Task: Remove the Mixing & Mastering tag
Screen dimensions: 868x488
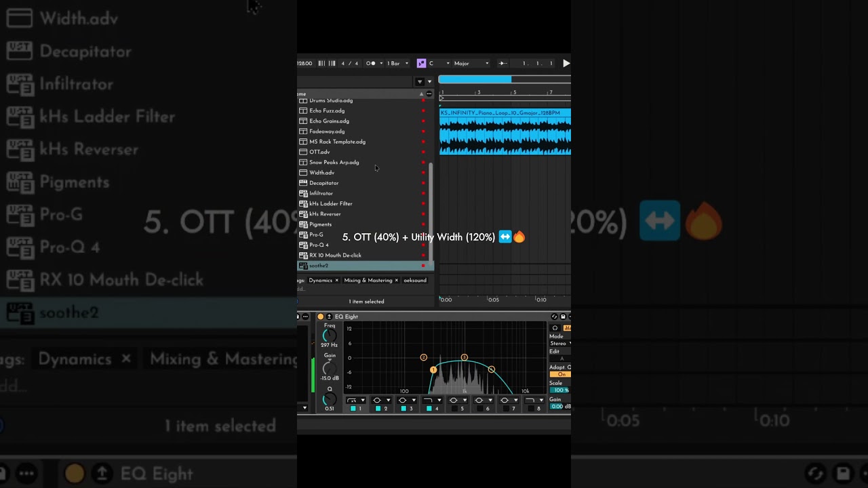Action: coord(397,280)
